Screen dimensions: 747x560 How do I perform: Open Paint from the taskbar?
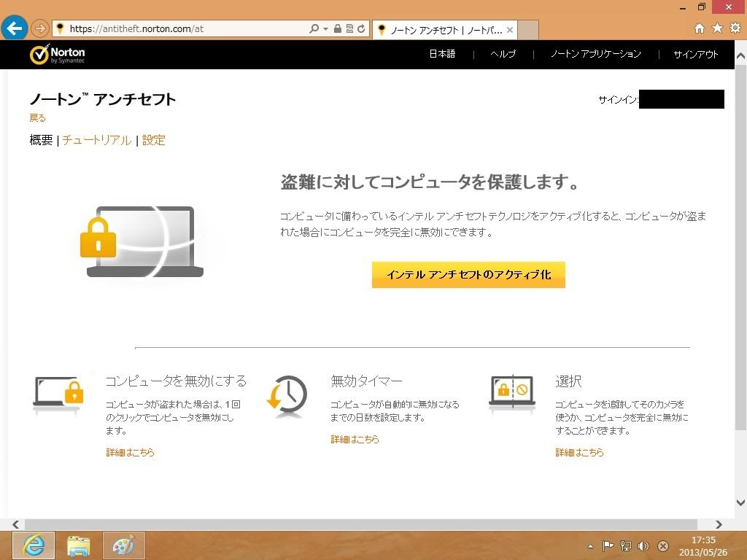pyautogui.click(x=124, y=545)
